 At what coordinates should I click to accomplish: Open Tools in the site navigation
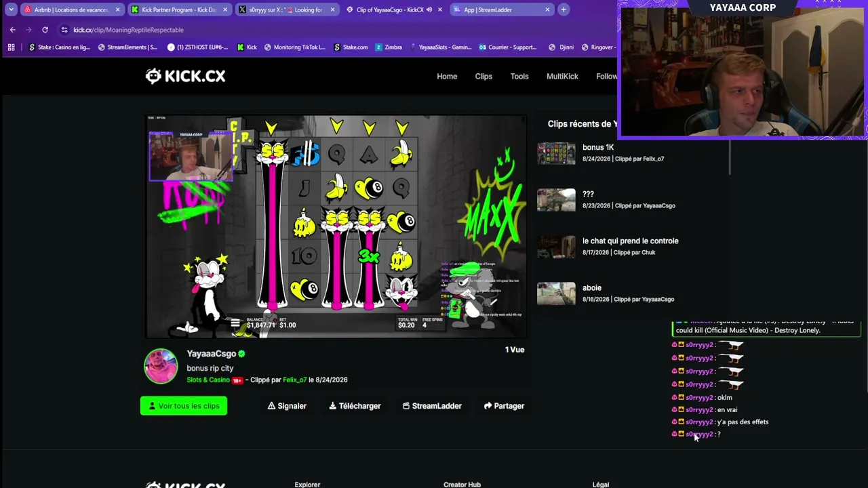pyautogui.click(x=519, y=77)
